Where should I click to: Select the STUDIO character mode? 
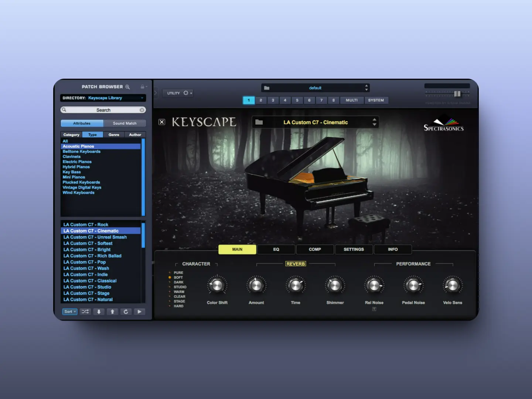click(178, 287)
